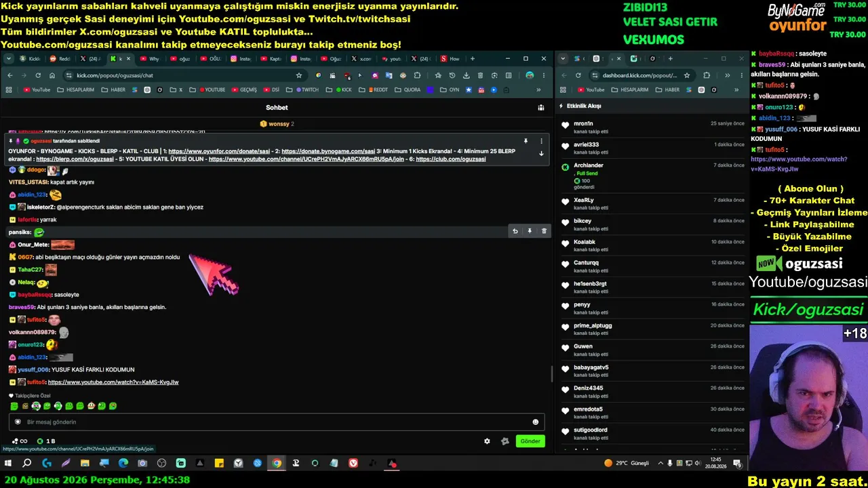The width and height of the screenshot is (868, 488).
Task: Send the chat message with Gönder
Action: coord(530,441)
